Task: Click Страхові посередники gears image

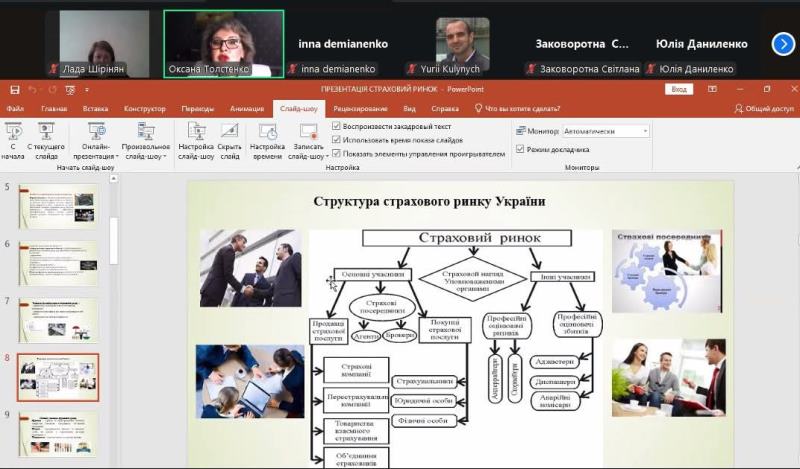Action: coord(667,271)
